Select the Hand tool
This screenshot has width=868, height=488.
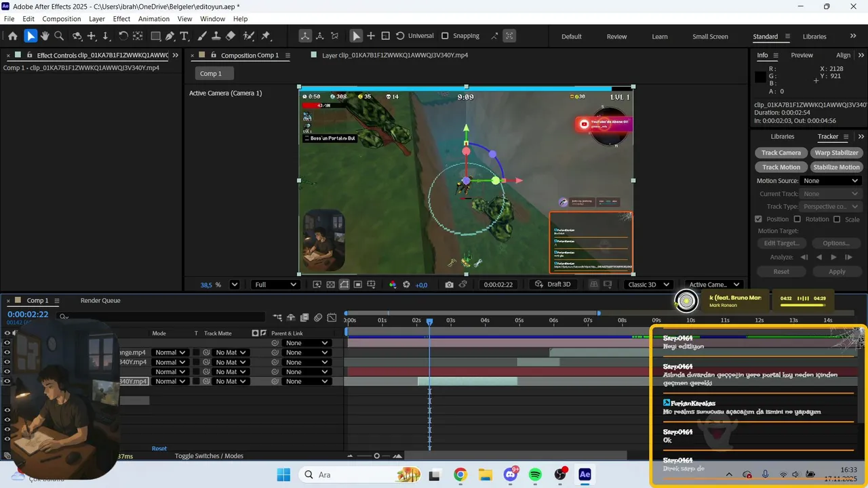tap(45, 36)
